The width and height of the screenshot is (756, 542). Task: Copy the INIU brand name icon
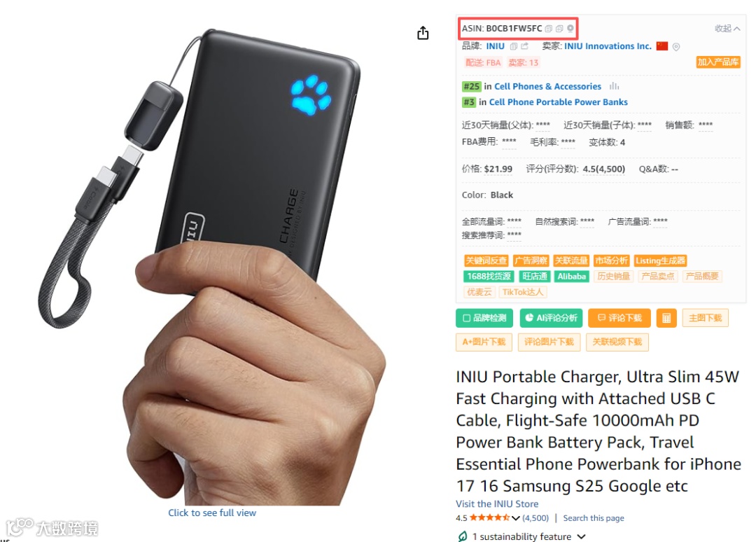(514, 46)
